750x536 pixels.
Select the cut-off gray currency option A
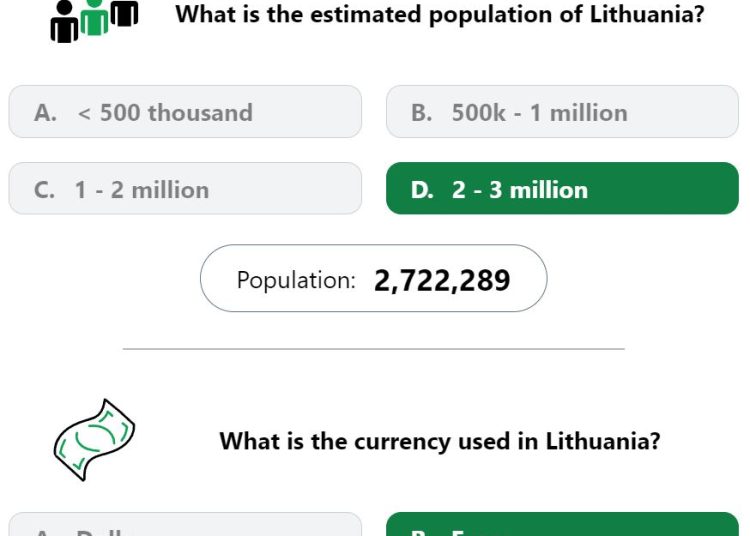185,524
